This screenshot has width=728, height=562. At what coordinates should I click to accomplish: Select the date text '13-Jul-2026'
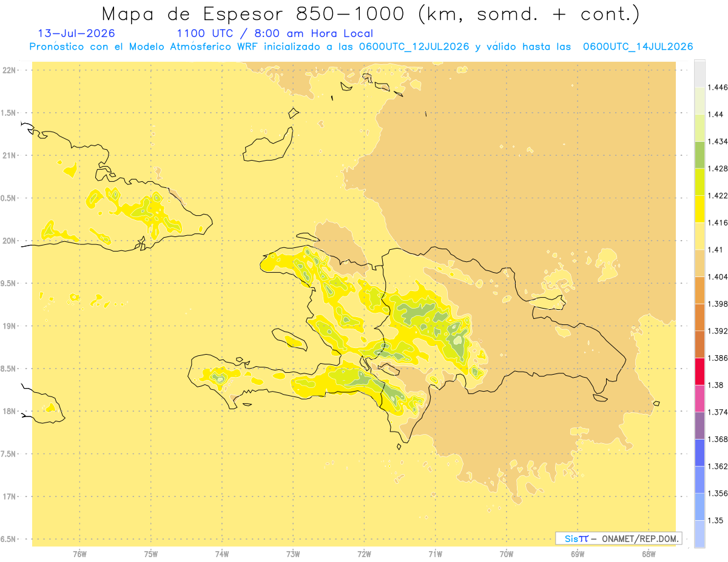76,33
